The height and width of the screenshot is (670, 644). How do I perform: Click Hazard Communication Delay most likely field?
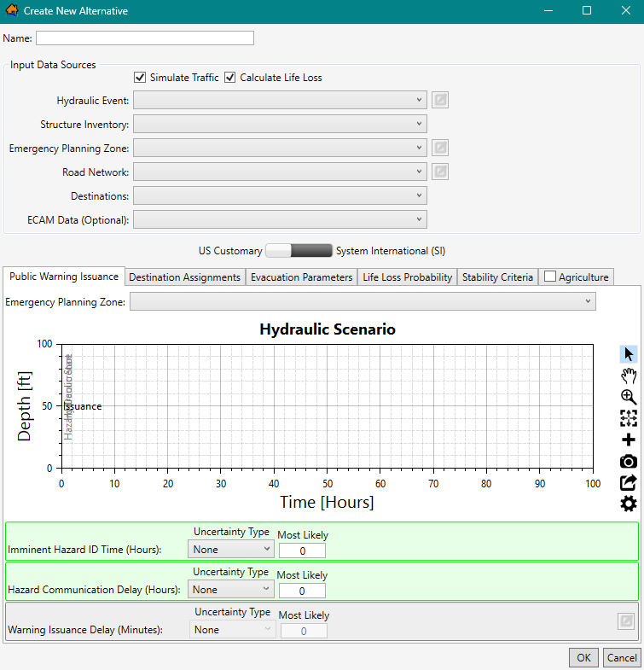(302, 591)
